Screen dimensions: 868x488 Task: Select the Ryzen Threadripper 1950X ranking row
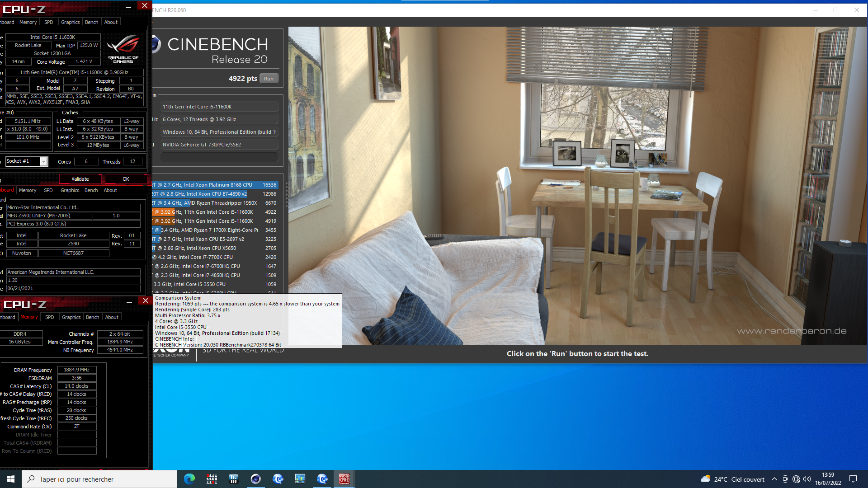[215, 203]
